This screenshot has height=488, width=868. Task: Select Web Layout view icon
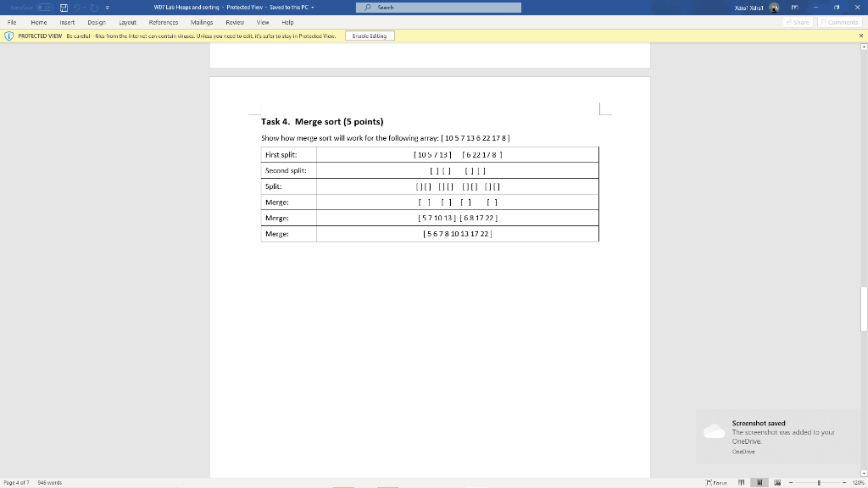777,482
